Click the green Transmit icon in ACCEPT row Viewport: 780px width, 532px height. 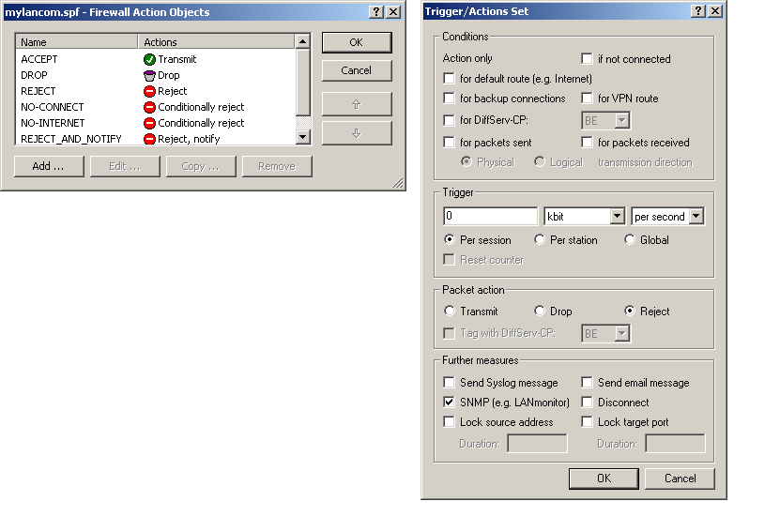click(x=149, y=59)
